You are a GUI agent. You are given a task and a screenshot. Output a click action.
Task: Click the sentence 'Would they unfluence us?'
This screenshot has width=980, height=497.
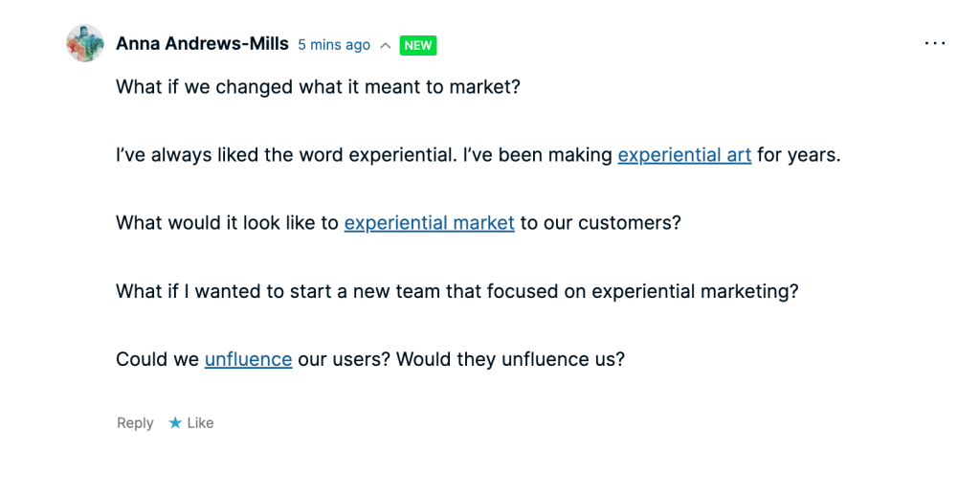[x=510, y=359]
